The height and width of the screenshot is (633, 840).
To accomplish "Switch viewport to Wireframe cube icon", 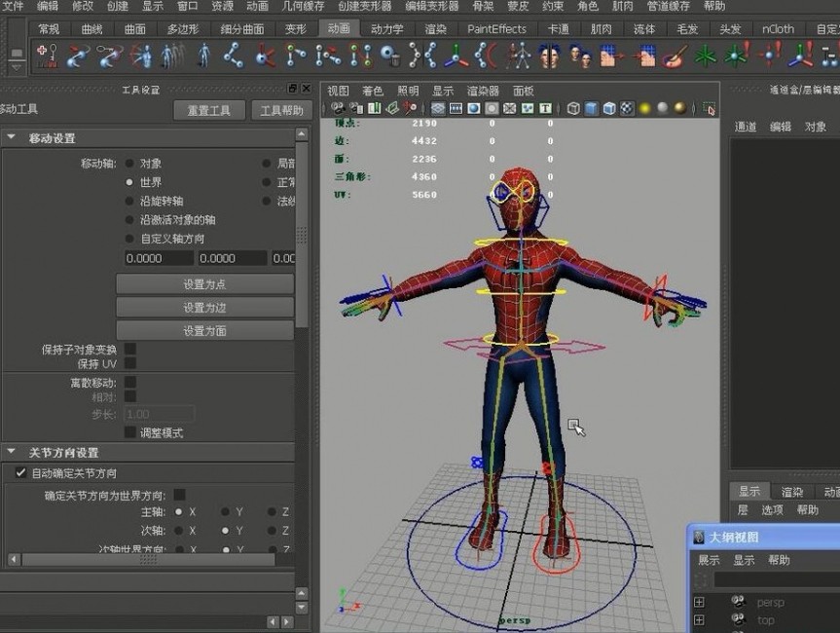I will coord(573,109).
